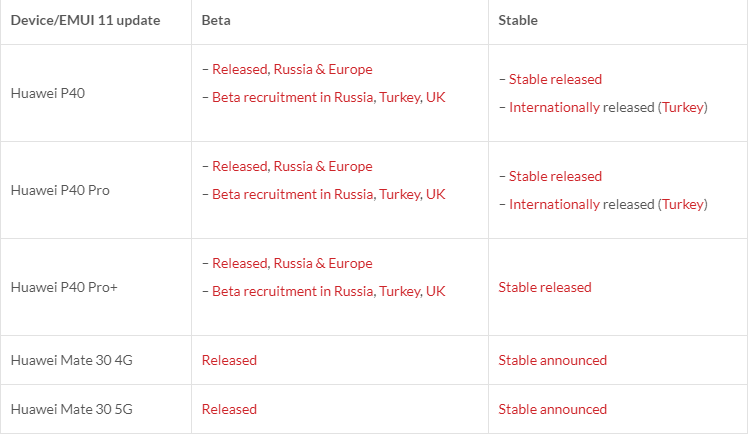Open "Released, Russia & Europe" for Huawei P40 Pro+
748x436 pixels.
[x=292, y=264]
